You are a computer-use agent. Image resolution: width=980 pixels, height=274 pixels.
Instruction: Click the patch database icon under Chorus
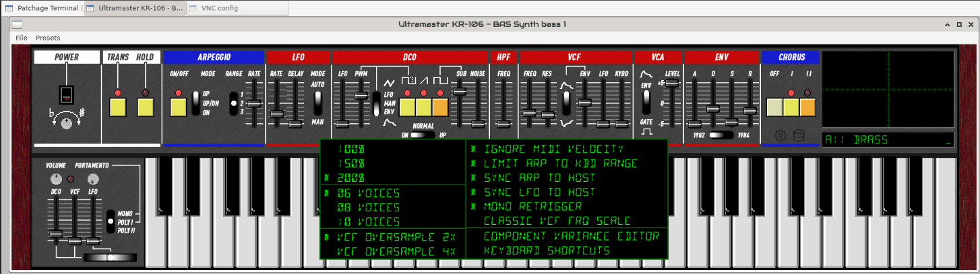coord(799,135)
